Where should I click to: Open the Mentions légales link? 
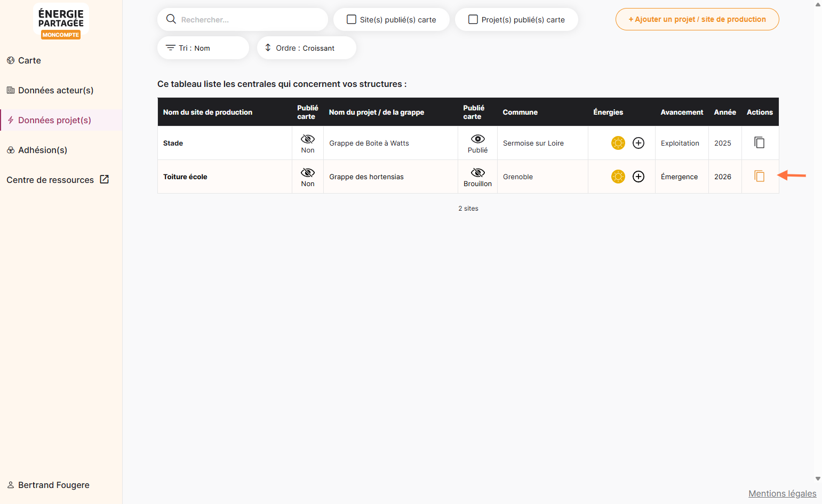coord(783,493)
